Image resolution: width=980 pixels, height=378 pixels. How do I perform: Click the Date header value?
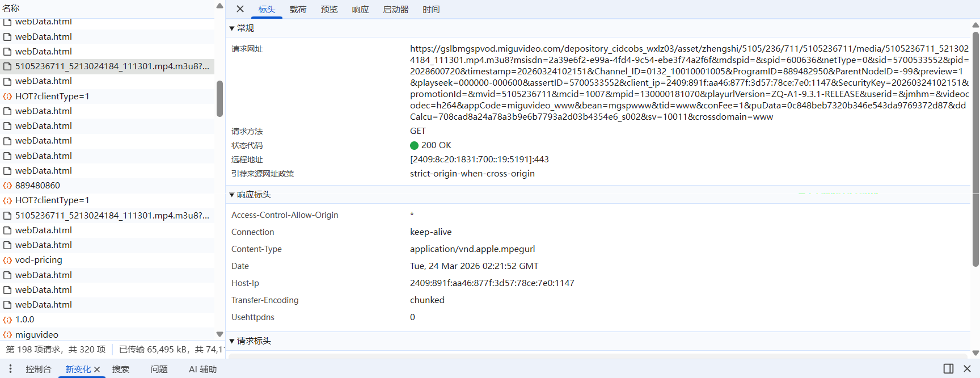(474, 266)
